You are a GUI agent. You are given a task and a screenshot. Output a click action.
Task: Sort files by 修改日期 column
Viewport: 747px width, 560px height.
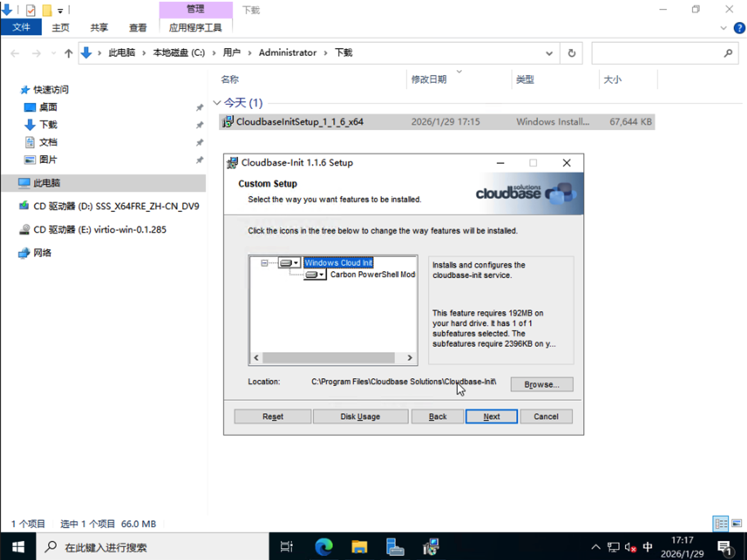point(459,79)
